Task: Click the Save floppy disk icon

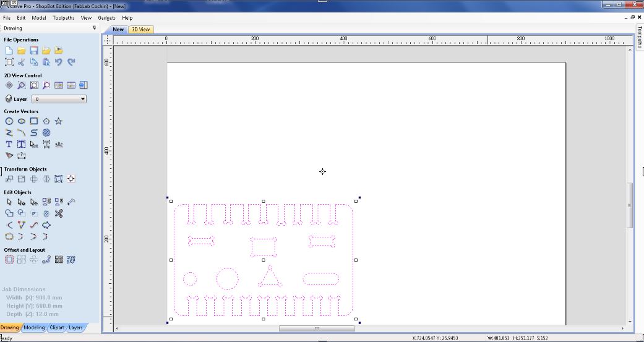Action: 33,51
